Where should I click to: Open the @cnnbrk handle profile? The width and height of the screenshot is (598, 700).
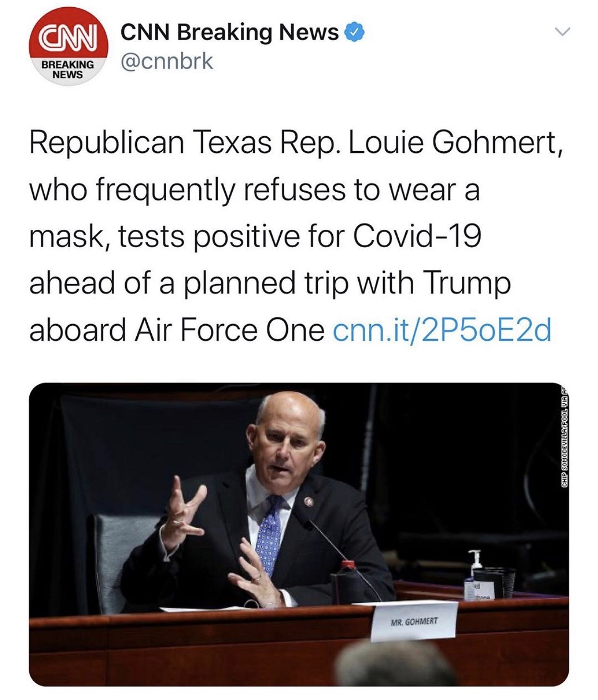[167, 61]
